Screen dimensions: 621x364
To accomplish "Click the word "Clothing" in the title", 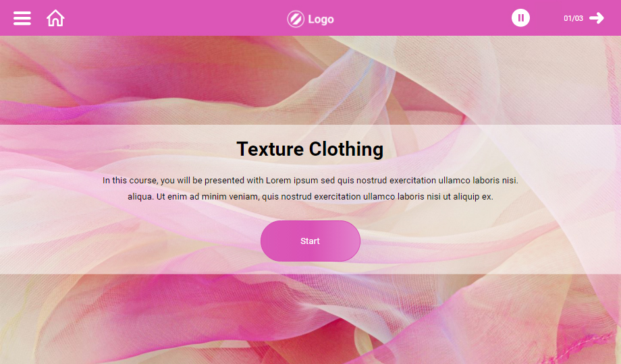I will click(x=346, y=150).
